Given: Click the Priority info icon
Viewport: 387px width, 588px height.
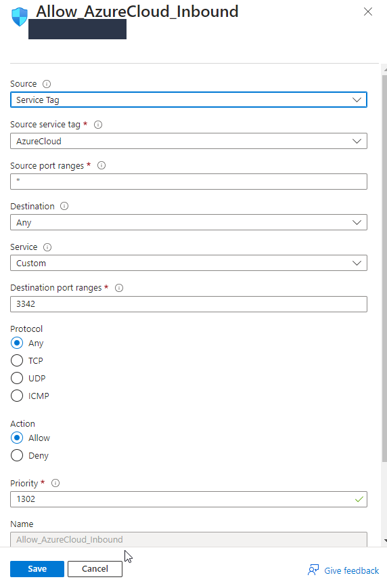Looking at the screenshot, I should pyautogui.click(x=55, y=483).
